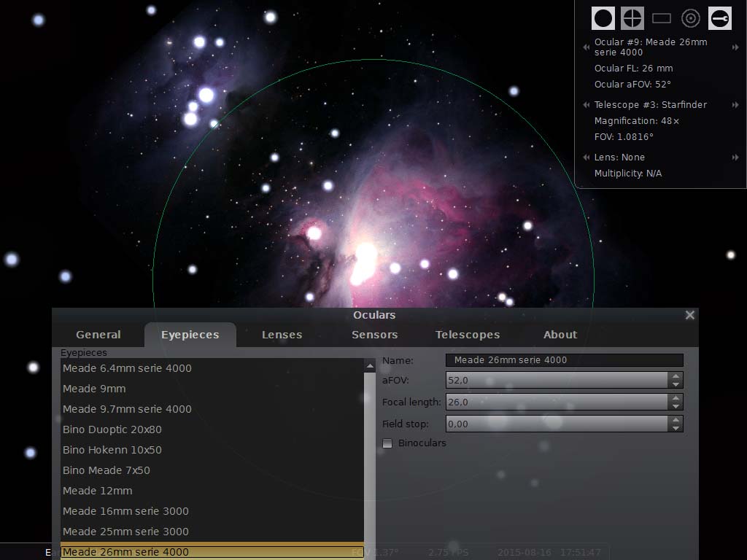Select Bino Meade 7x50 entry

pyautogui.click(x=212, y=470)
